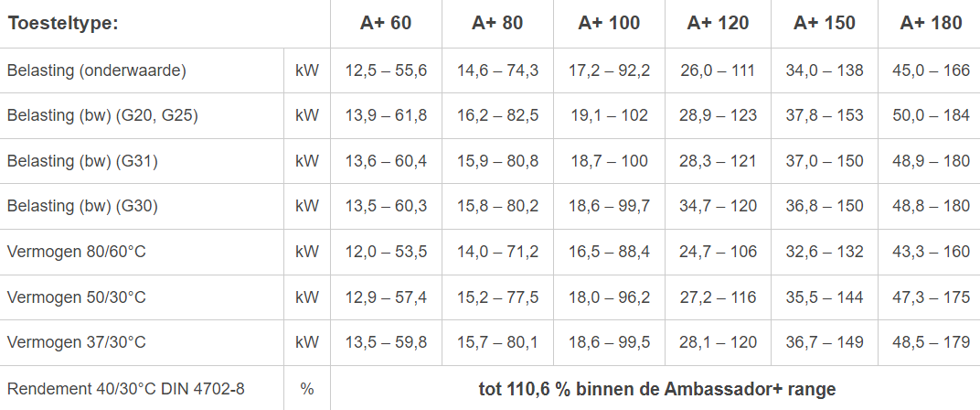Screen dimensions: 980x410
Task: Select the A+ 60 column header
Action: click(x=386, y=23)
